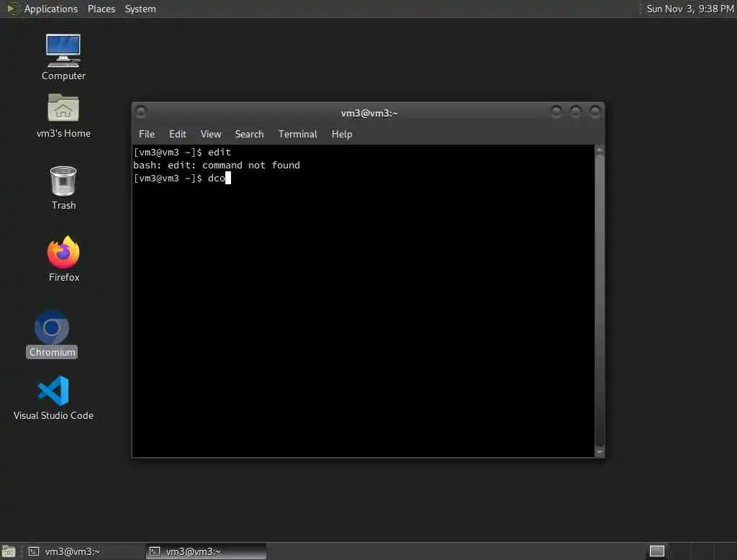The width and height of the screenshot is (737, 560).
Task: Click the workspace switcher box
Action: click(656, 551)
